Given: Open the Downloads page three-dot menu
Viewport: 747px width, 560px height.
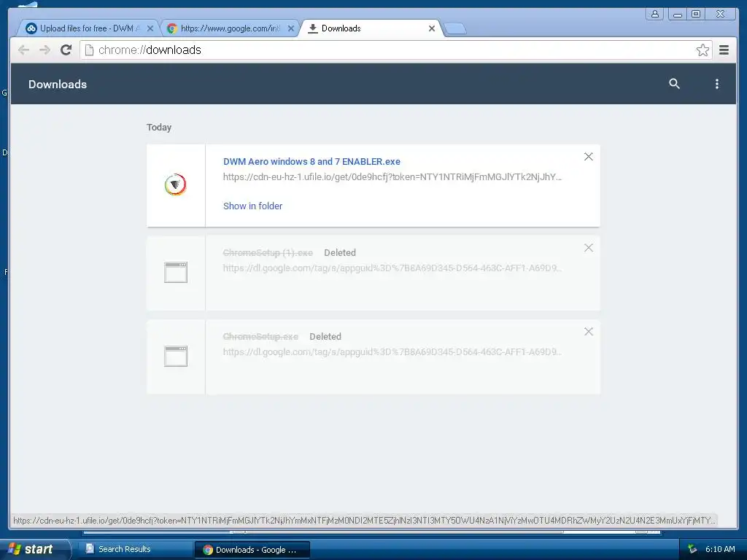Looking at the screenshot, I should point(716,84).
